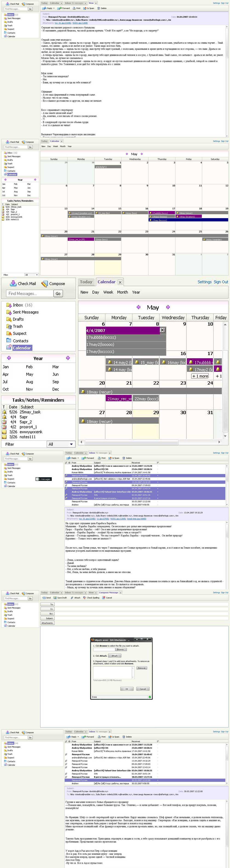Select the 25may_task row in enlarged Tasks list
Image resolution: width=230 pixels, height=868 pixels.
[x=38, y=412]
